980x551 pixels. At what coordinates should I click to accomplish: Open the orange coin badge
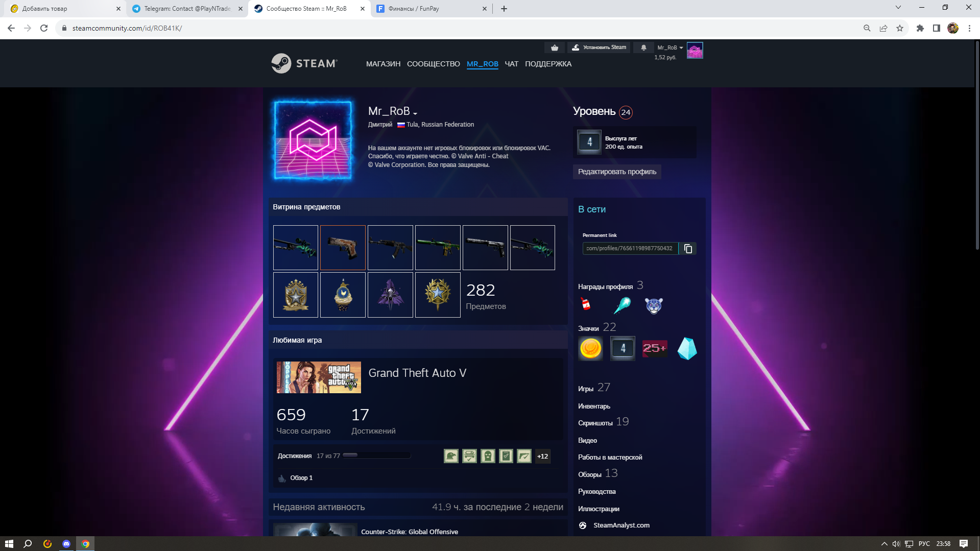[590, 348]
